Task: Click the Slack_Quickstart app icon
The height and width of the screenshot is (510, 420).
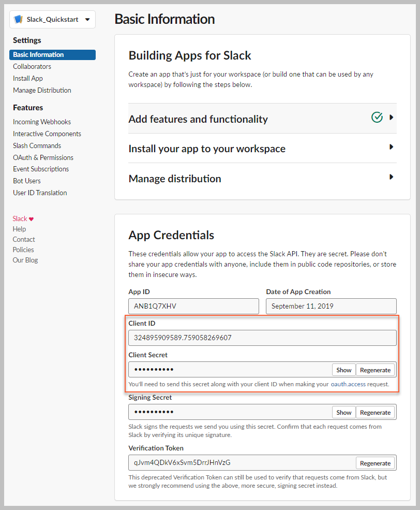Action: click(x=19, y=20)
